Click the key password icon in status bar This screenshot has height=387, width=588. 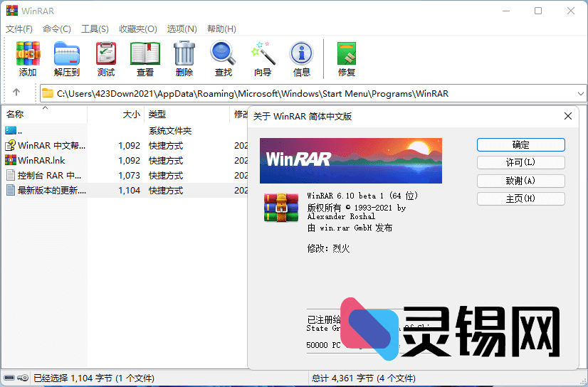(23, 378)
